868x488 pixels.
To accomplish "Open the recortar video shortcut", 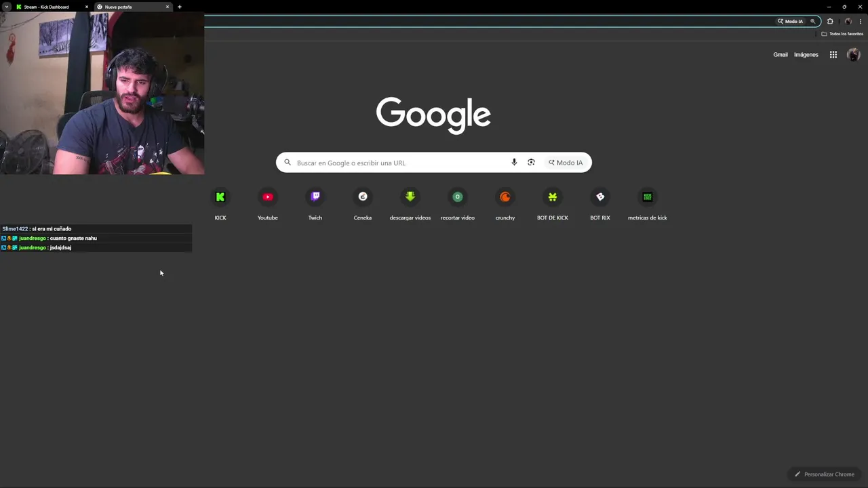I will point(458,205).
